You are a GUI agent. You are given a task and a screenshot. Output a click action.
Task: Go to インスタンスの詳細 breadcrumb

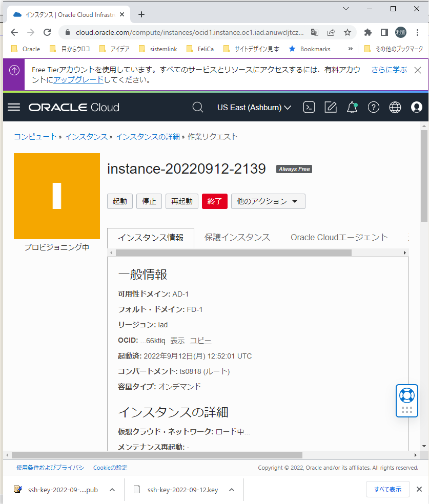pos(148,137)
